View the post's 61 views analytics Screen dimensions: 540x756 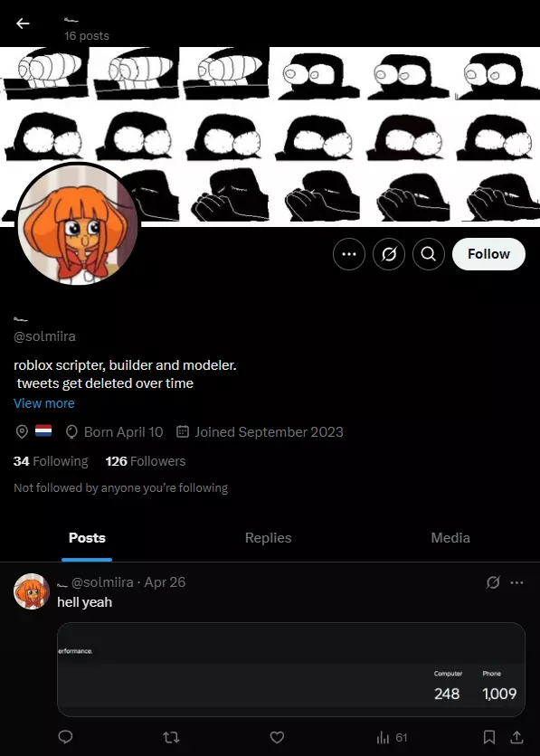click(392, 737)
